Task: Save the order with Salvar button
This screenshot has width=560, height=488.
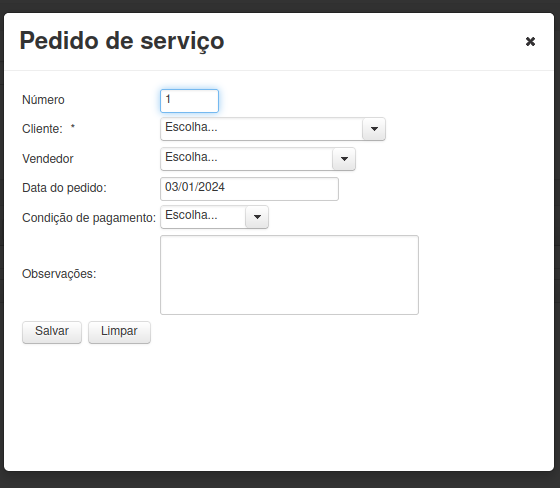Action: tap(52, 332)
